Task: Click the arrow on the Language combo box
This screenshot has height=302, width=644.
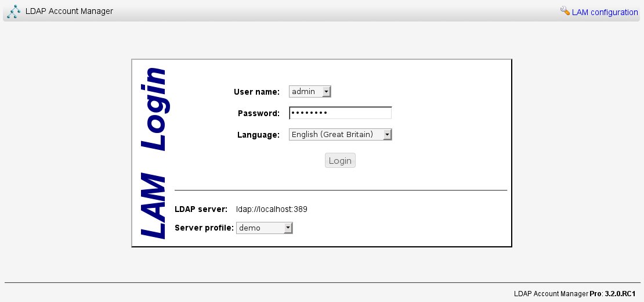Action: pos(388,135)
